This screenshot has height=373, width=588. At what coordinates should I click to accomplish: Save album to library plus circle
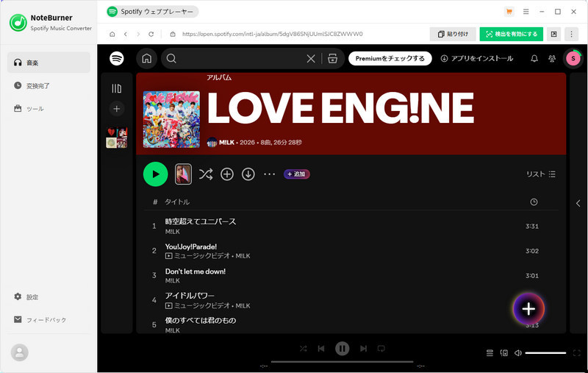[x=227, y=174]
